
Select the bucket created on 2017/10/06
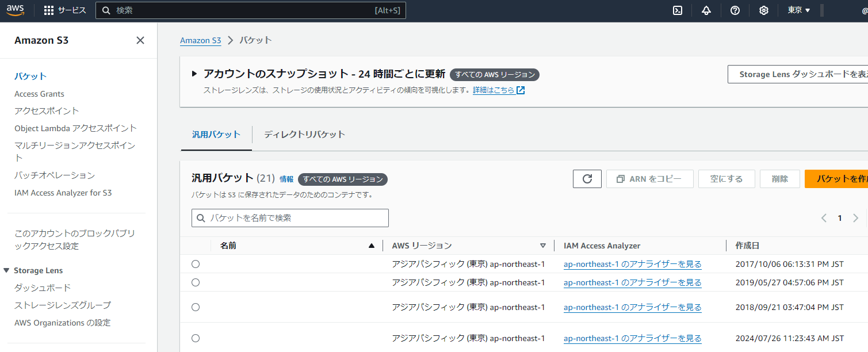pyautogui.click(x=196, y=264)
